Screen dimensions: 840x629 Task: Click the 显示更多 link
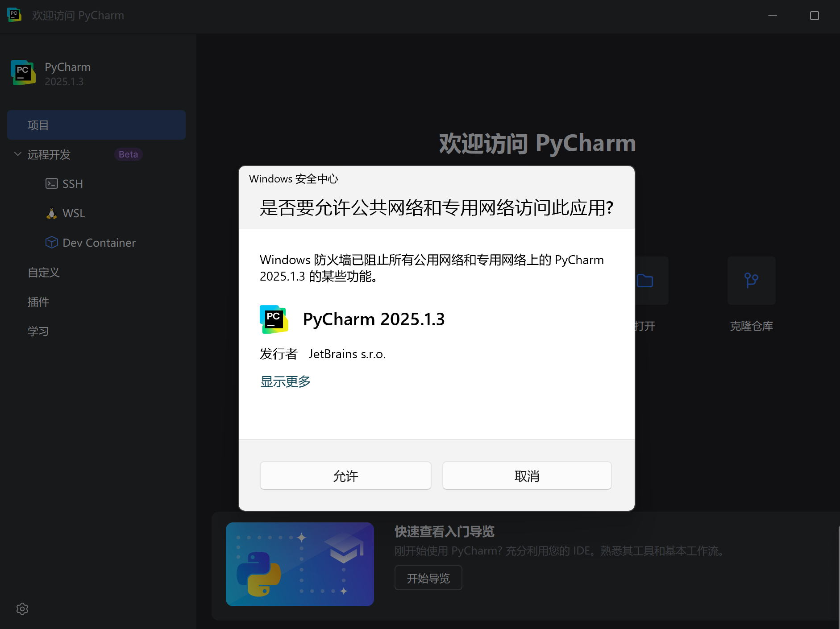285,381
